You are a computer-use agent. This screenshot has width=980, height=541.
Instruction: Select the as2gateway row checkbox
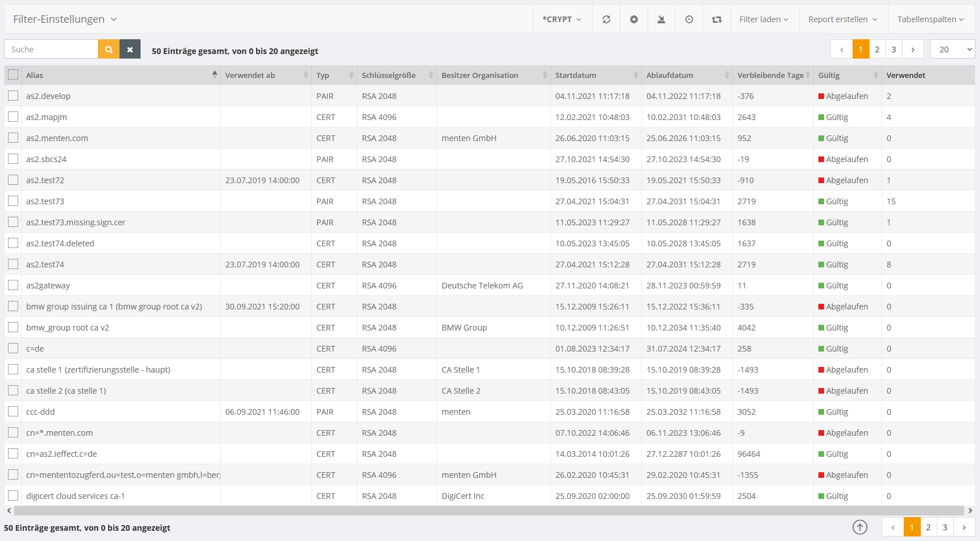[x=13, y=285]
